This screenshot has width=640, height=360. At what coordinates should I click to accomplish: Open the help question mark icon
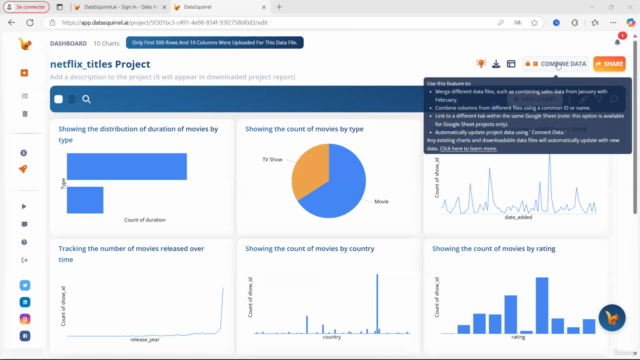coord(24,242)
